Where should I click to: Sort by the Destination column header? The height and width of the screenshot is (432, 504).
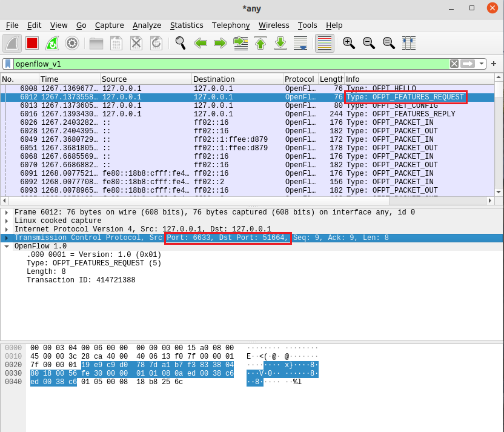click(237, 79)
